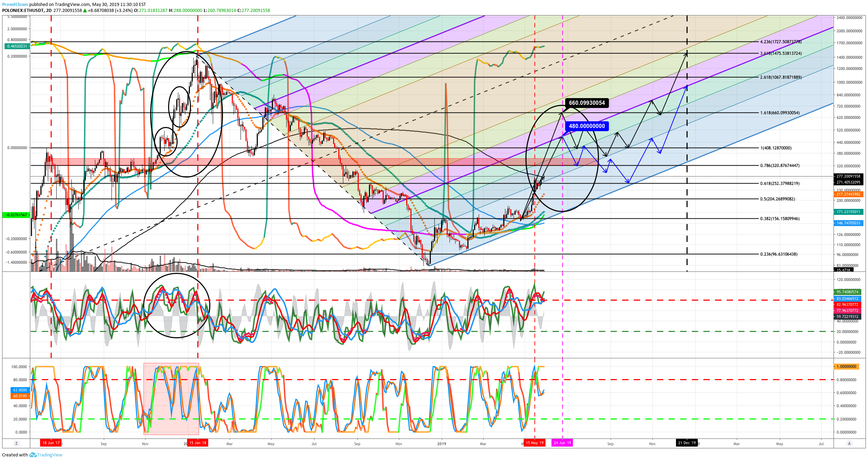
Task: Click the blue 63.8000 stochastic tag
Action: (20, 390)
